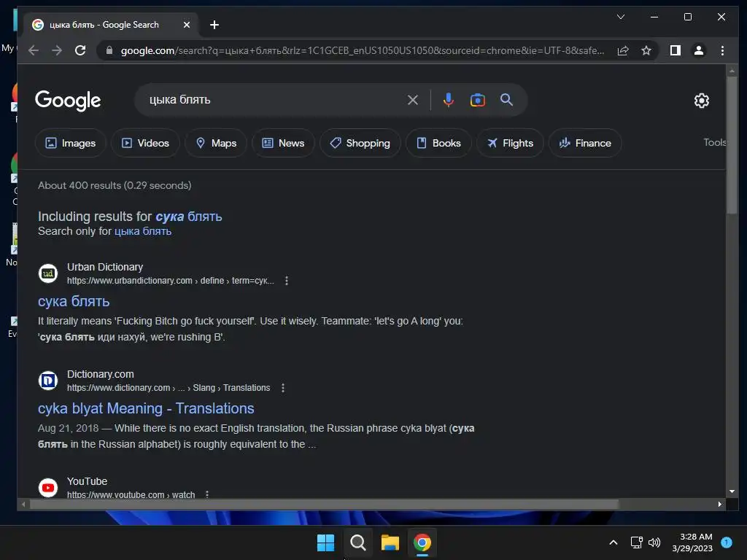Go back to previous page in Chrome

click(x=34, y=50)
